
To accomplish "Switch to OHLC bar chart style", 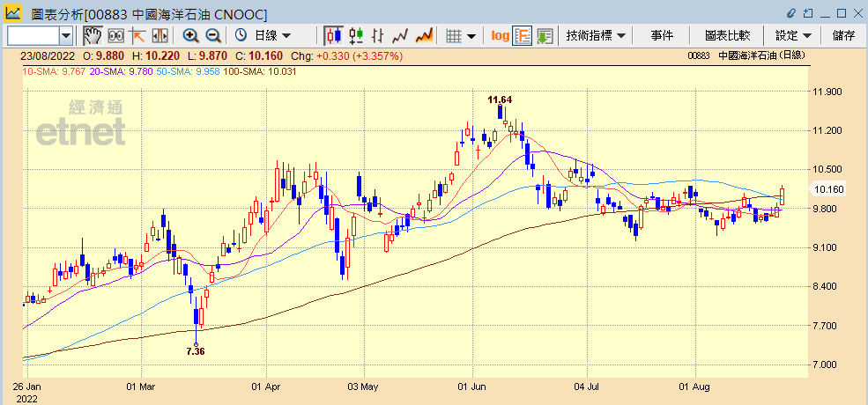I will 377,36.
